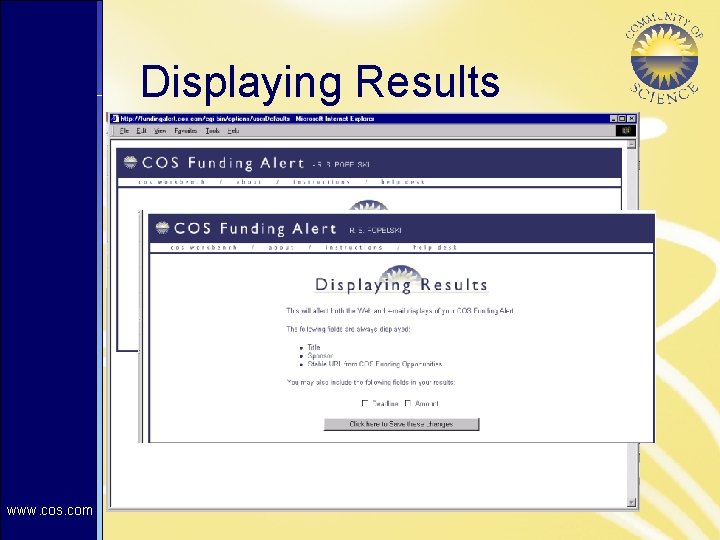Click about link in the back window

(249, 182)
